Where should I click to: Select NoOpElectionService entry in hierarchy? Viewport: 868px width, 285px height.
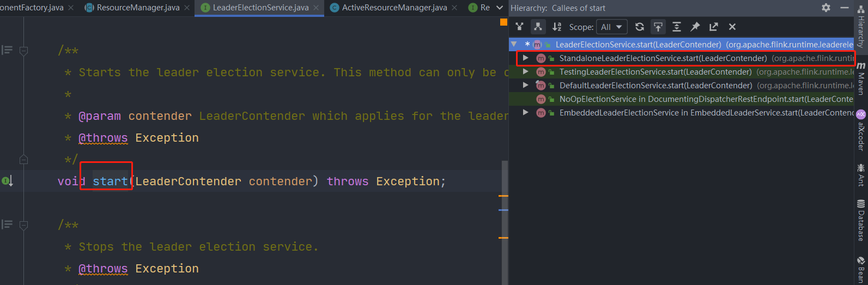(681, 99)
